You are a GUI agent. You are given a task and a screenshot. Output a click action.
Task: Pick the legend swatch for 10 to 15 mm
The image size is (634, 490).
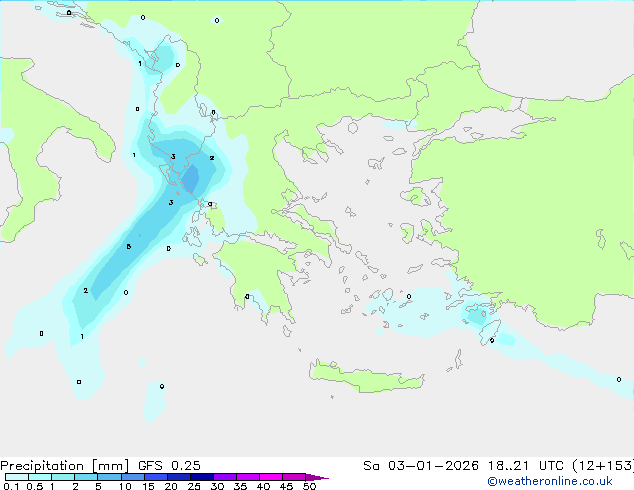tap(132, 477)
